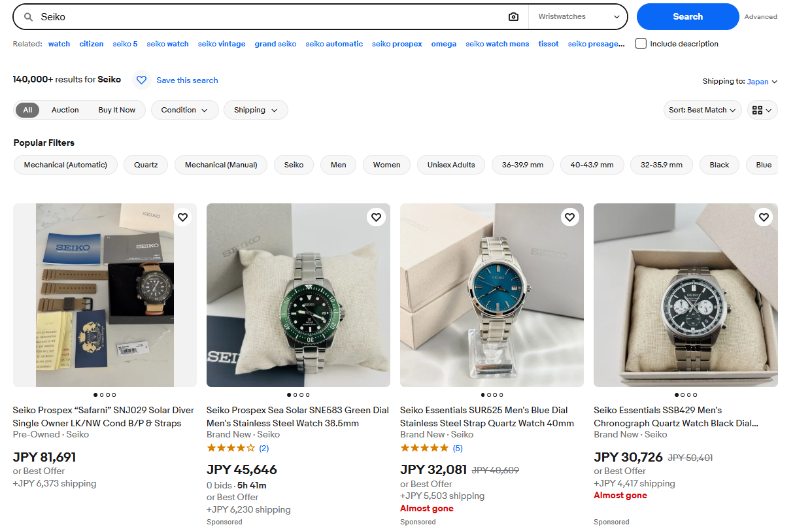Open the Wristwatches category dropdown
Screen dimensions: 812x527
(x=579, y=17)
